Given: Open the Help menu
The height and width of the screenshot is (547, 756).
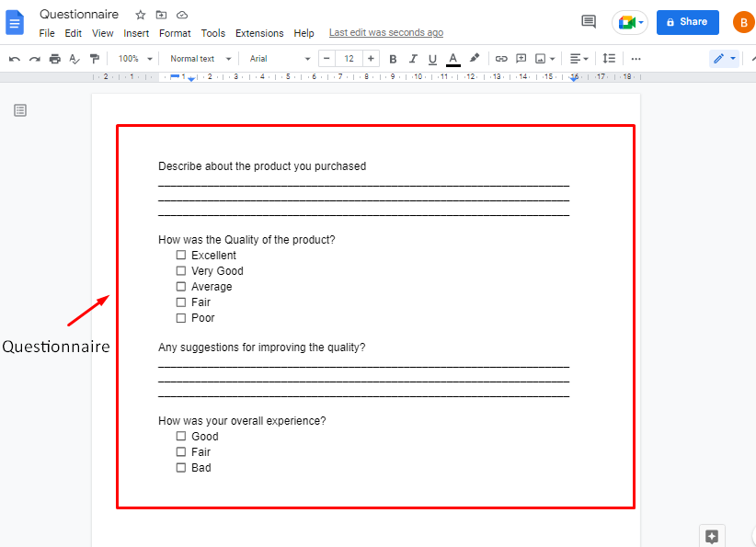Looking at the screenshot, I should pyautogui.click(x=304, y=33).
